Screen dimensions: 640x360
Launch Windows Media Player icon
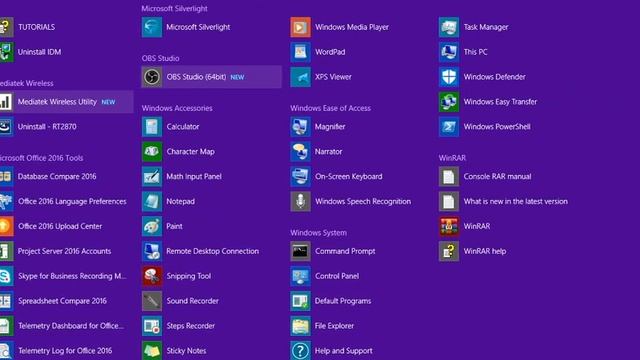point(300,27)
